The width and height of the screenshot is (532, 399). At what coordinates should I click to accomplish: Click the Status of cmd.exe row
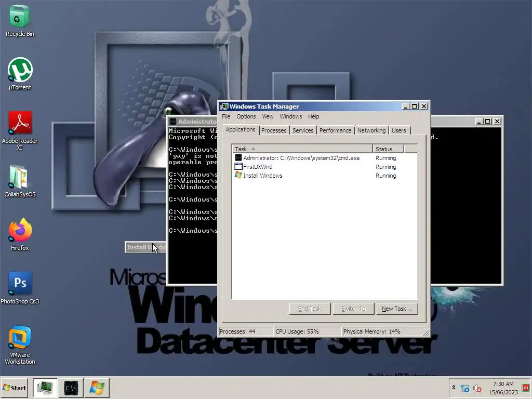(386, 158)
